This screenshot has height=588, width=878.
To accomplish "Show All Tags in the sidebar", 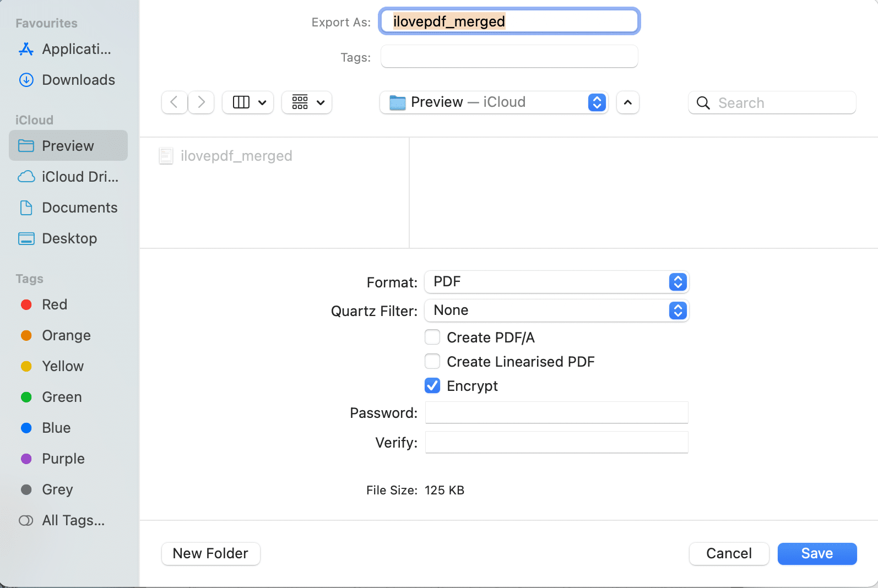I will 73,521.
